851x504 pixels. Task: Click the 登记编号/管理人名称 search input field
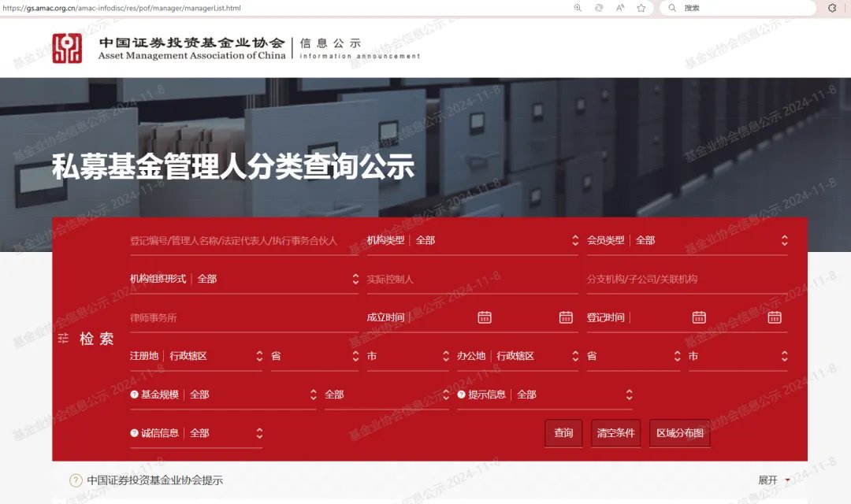tap(244, 240)
